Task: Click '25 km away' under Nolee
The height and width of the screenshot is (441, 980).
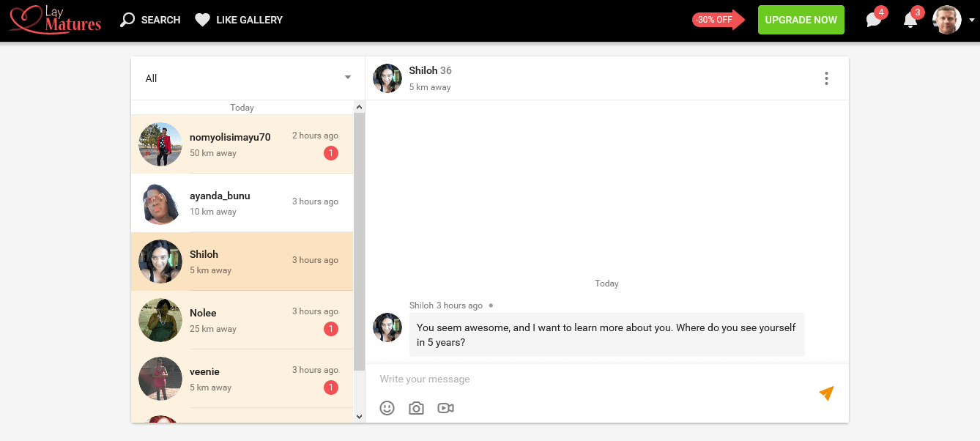Action: 213,329
